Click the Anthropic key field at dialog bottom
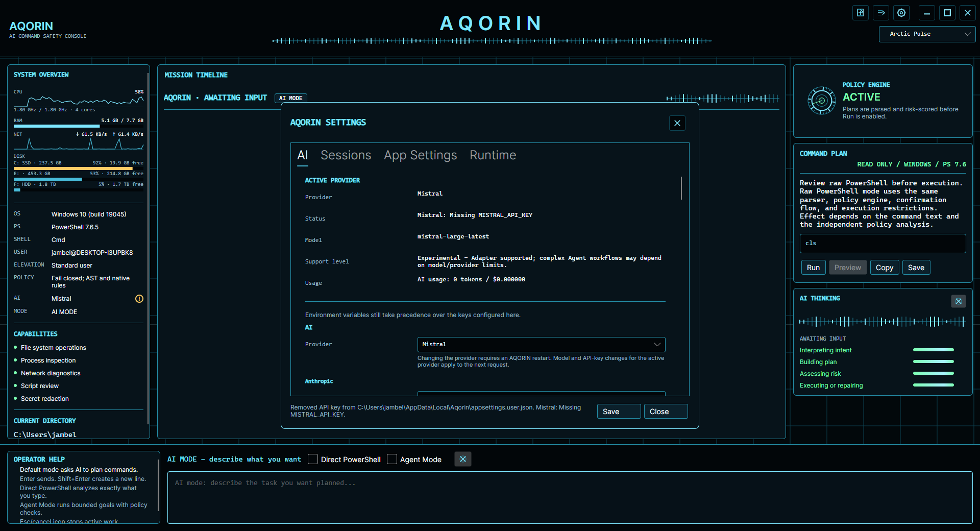 [541, 393]
